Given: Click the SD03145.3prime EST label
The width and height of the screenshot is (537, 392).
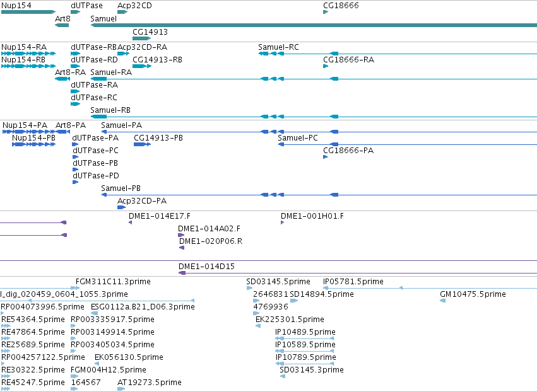Looking at the screenshot, I should (312, 370).
